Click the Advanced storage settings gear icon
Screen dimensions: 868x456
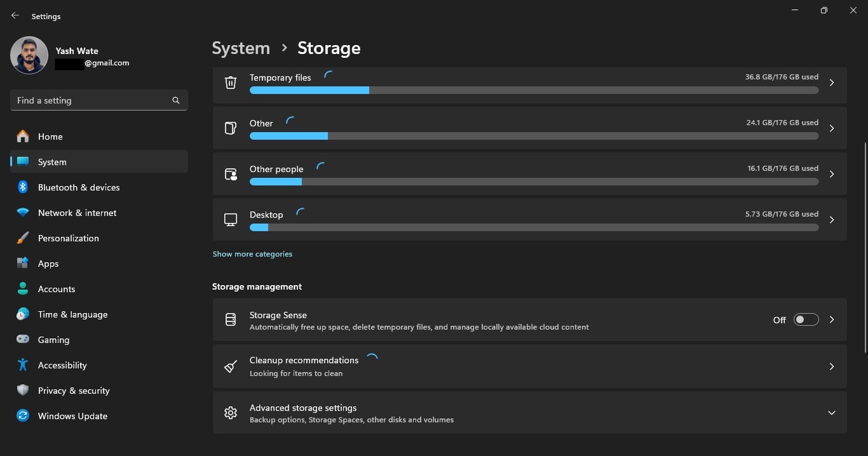[x=231, y=413]
